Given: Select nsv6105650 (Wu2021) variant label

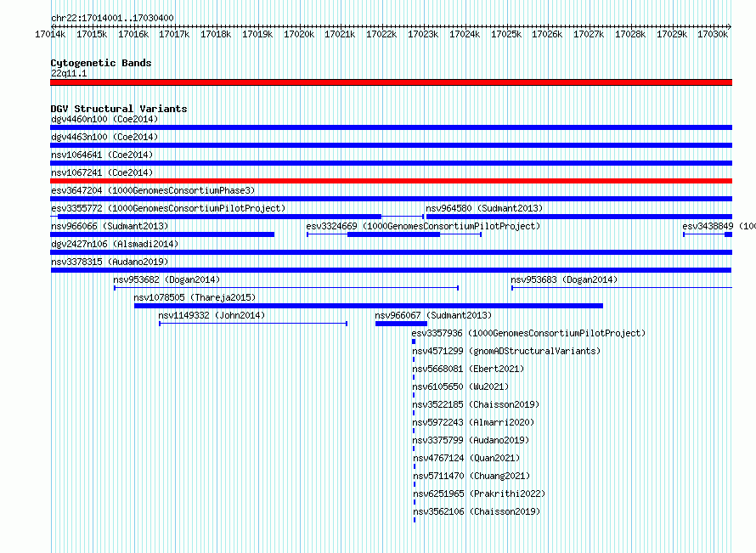Looking at the screenshot, I should point(460,387).
